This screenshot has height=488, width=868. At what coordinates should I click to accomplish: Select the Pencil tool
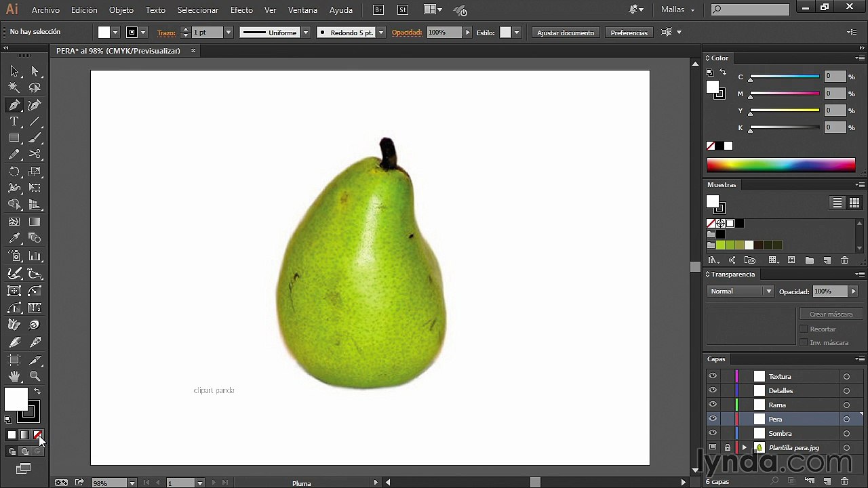[x=14, y=155]
